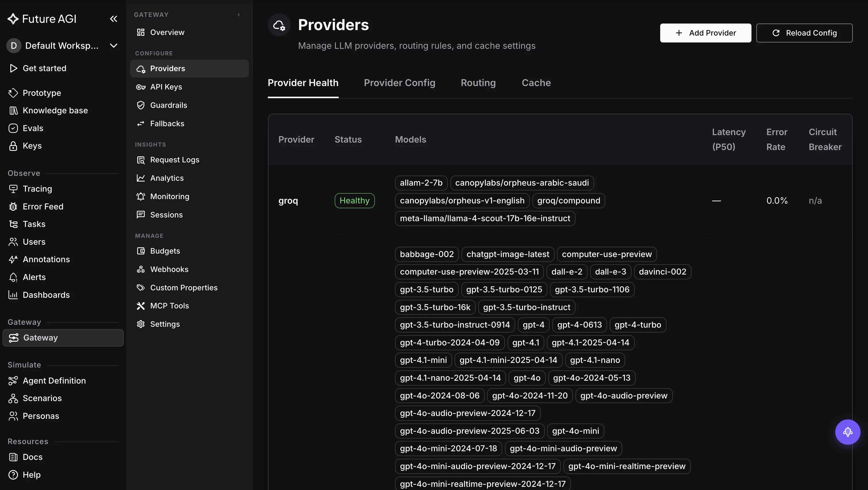Open Webhooks icon
868x490 pixels.
click(141, 269)
